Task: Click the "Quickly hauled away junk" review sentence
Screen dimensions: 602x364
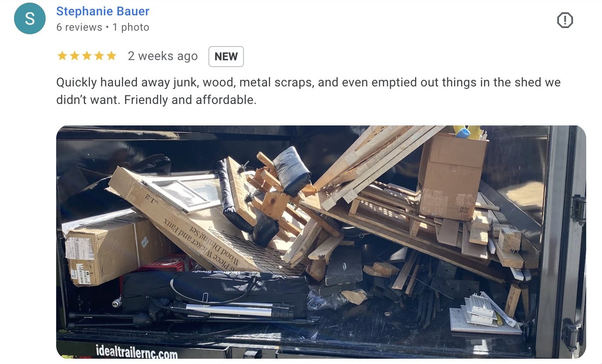Action: (x=309, y=82)
